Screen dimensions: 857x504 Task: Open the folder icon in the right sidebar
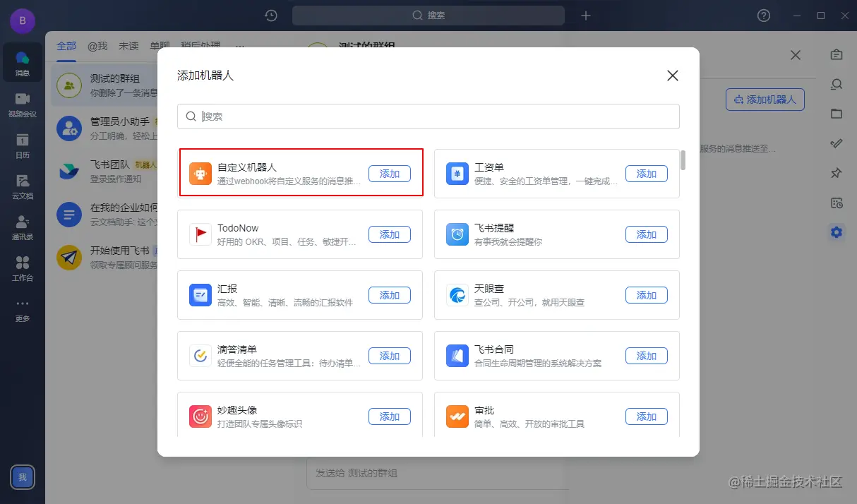(837, 114)
